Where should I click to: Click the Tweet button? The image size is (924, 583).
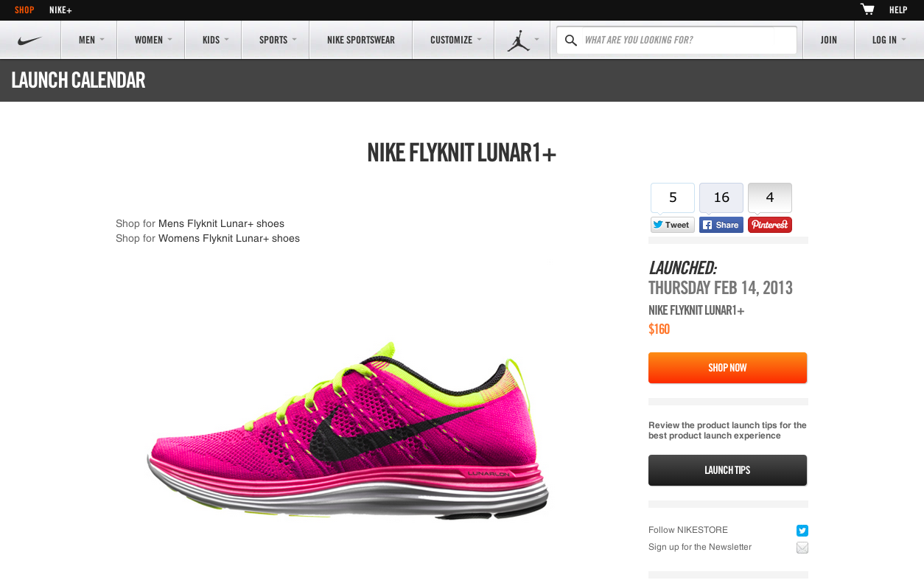(x=673, y=225)
